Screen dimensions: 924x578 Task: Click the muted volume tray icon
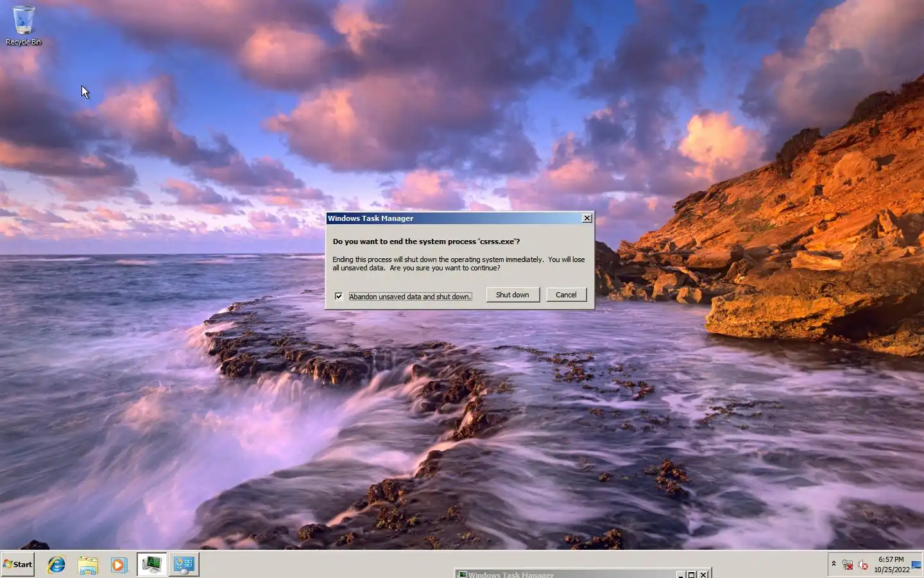pos(863,565)
